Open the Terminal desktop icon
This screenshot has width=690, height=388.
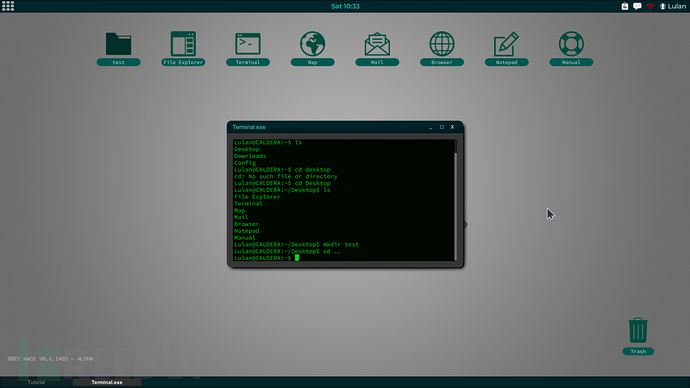pos(248,48)
